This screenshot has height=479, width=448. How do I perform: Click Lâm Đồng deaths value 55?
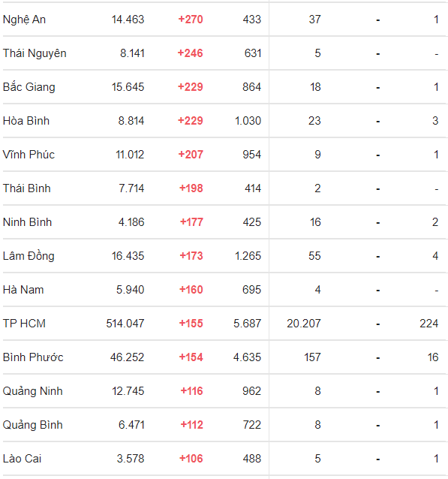coord(314,256)
